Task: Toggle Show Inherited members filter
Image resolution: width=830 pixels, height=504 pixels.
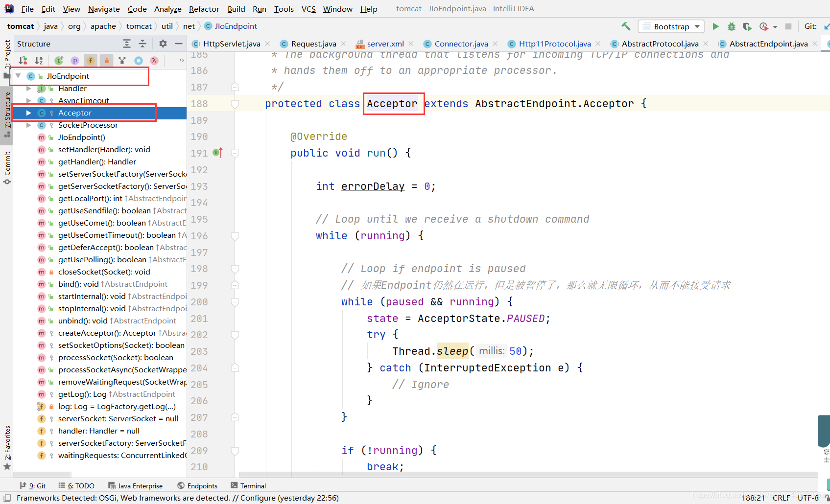Action: point(59,60)
